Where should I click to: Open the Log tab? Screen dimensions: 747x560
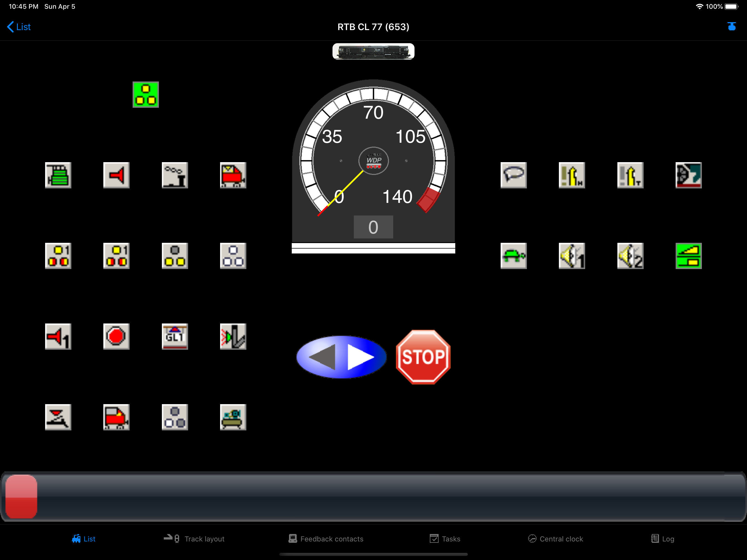pos(663,539)
